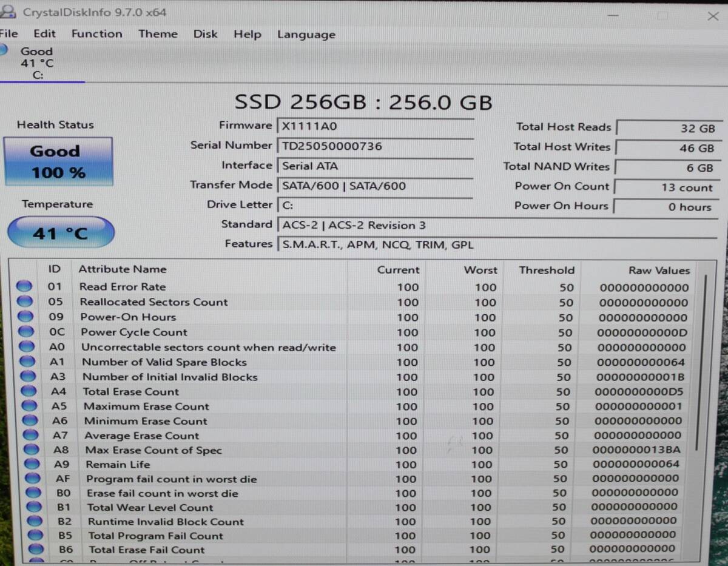Click the Firmware field X1111A0

click(x=375, y=126)
